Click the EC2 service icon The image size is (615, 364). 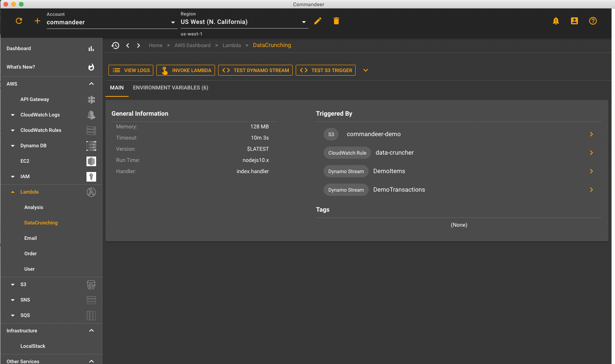(x=91, y=161)
